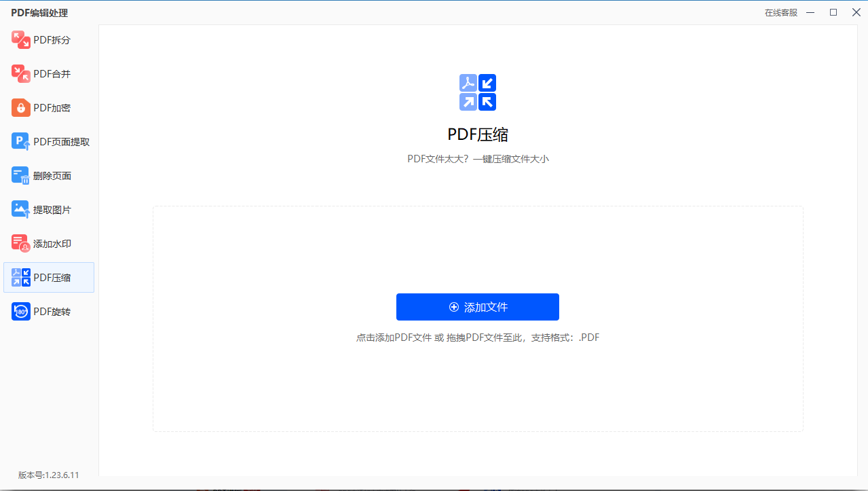Click the PDF合并 sidebar icon

click(x=21, y=73)
